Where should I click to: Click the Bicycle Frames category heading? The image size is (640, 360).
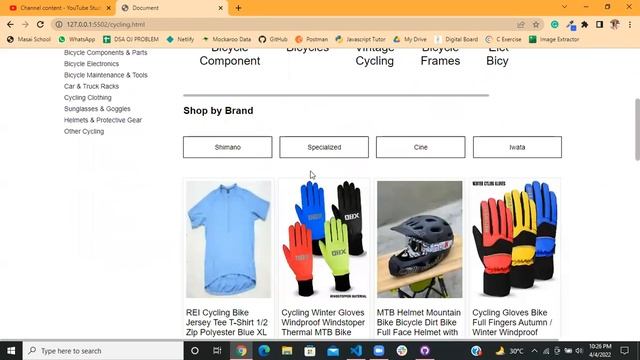click(x=440, y=57)
